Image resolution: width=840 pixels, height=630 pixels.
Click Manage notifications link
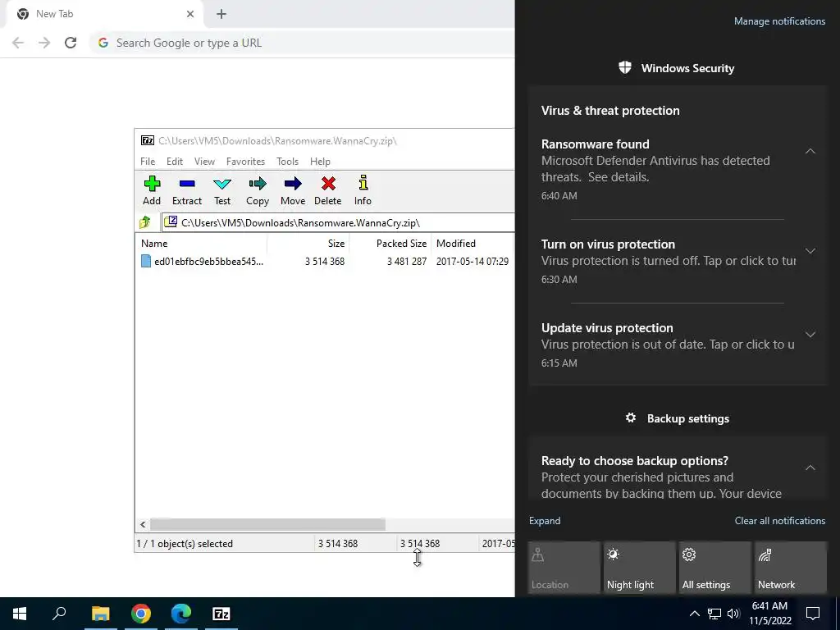click(x=779, y=21)
